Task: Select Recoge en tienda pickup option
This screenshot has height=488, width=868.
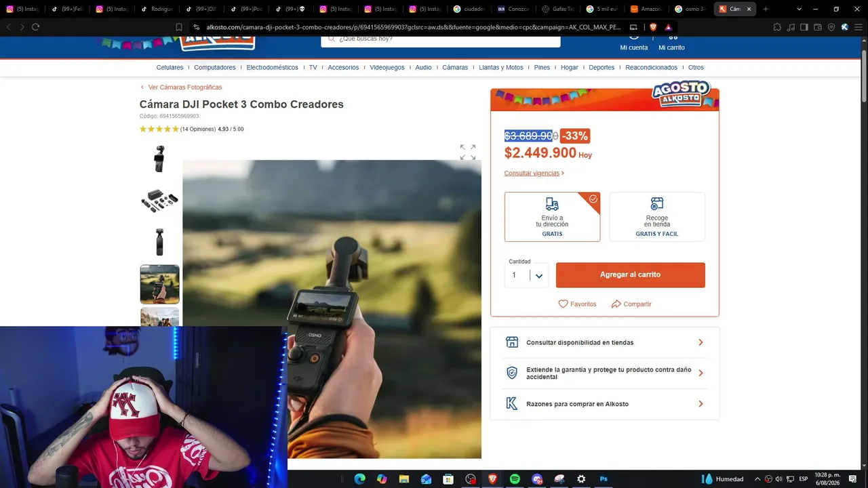Action: 657,217
